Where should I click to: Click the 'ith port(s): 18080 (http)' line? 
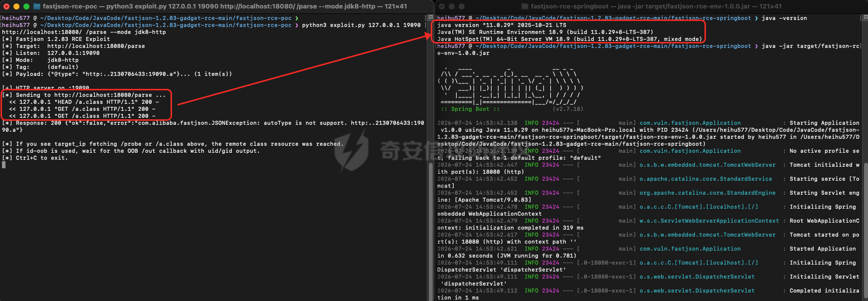(x=481, y=172)
